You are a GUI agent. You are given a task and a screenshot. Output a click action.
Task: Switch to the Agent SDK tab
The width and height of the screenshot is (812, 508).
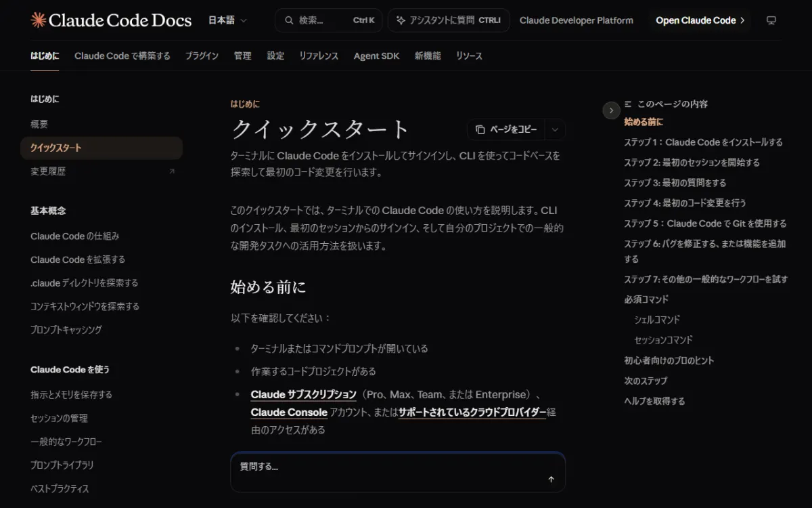(x=376, y=56)
